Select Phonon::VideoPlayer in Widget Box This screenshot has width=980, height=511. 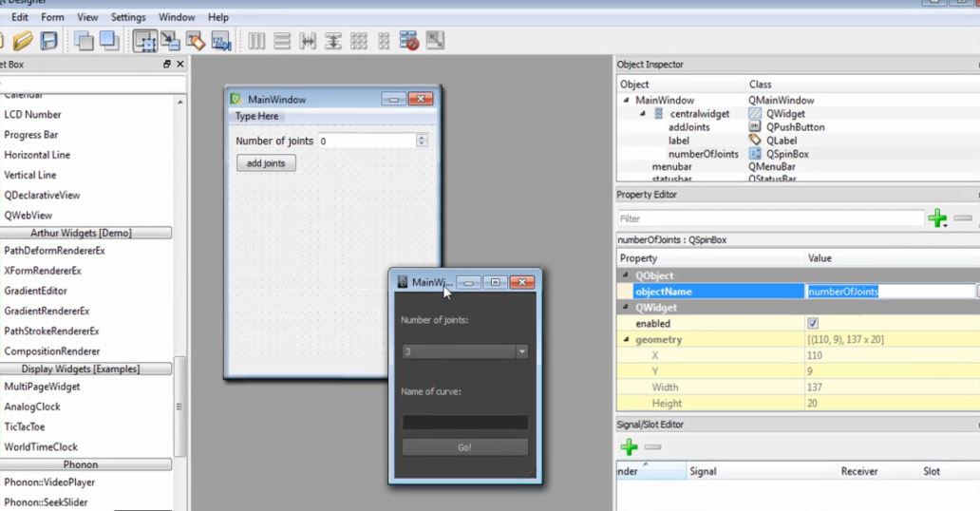49,483
